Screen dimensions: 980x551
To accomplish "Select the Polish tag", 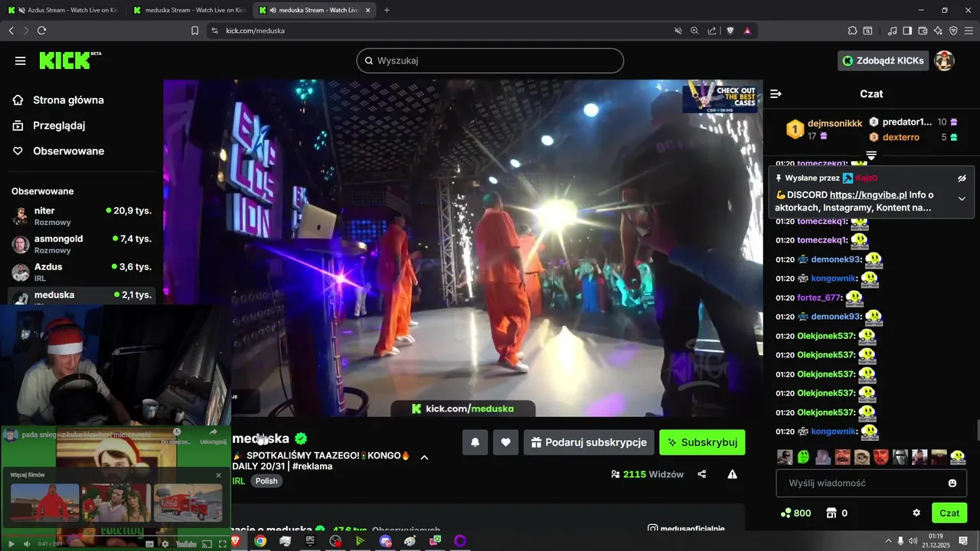I will coord(266,481).
